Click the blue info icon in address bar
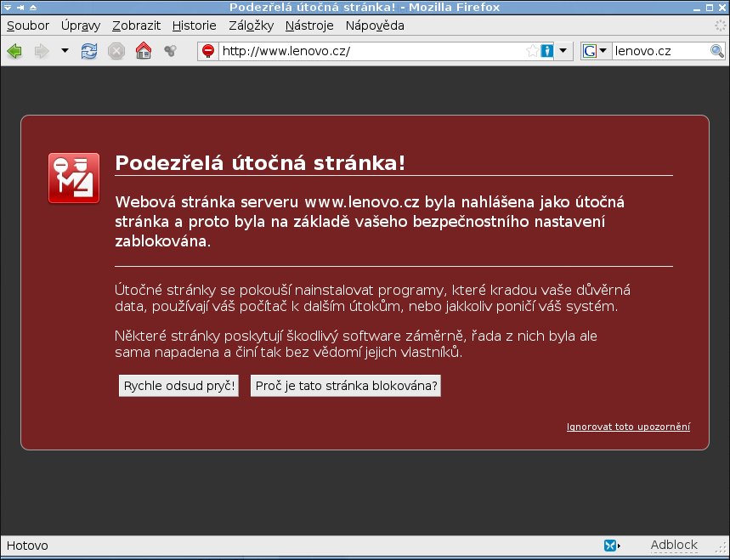The image size is (730, 560). [547, 51]
